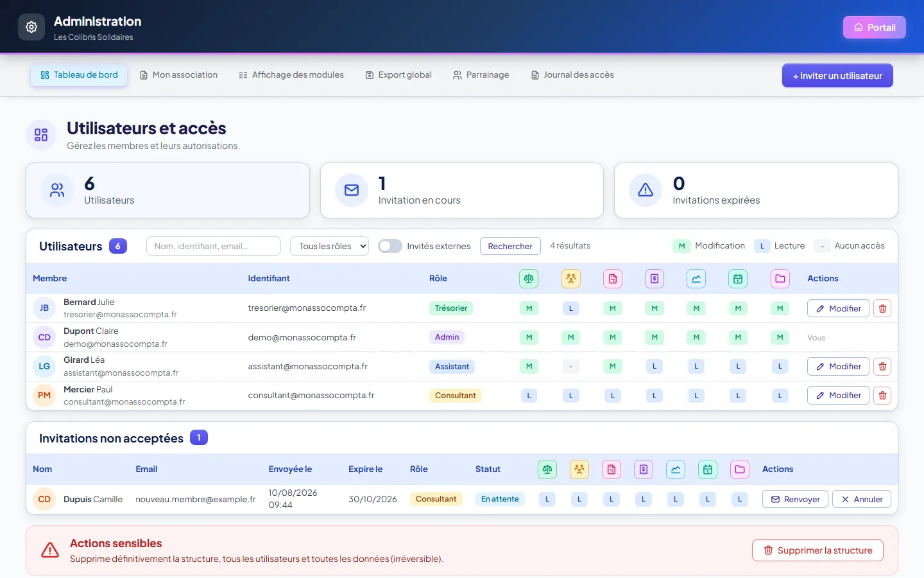Click the Administration gear icon in header
The height and width of the screenshot is (578, 924).
point(31,27)
